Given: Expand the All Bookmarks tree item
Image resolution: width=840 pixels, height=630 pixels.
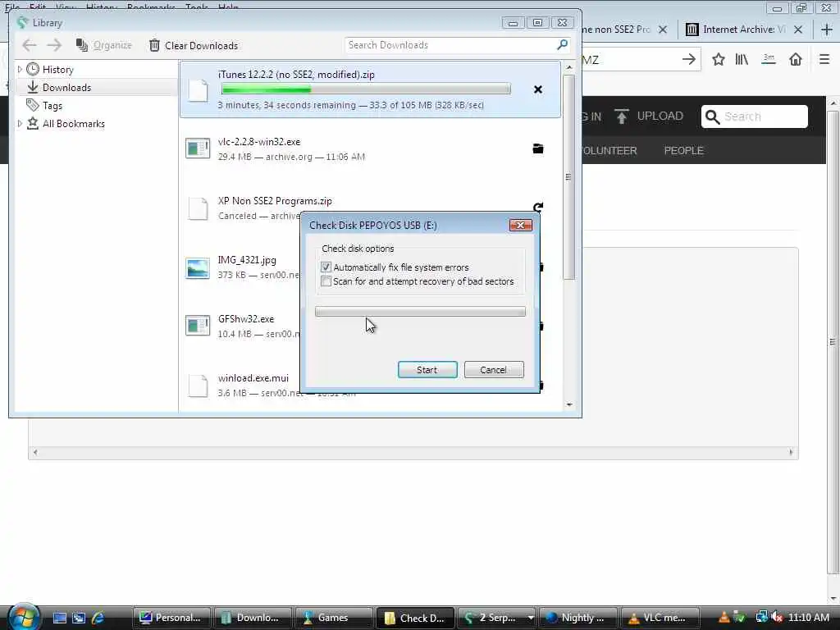Looking at the screenshot, I should coord(20,124).
